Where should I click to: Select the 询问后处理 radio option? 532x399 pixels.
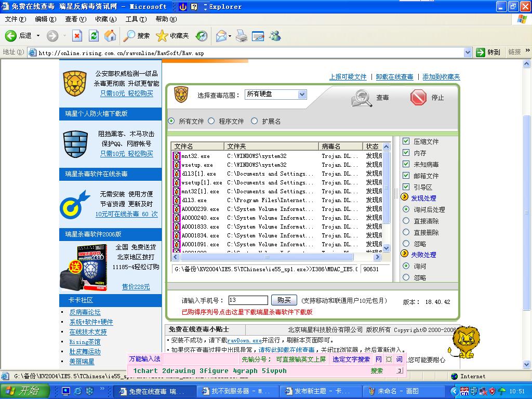pos(406,209)
